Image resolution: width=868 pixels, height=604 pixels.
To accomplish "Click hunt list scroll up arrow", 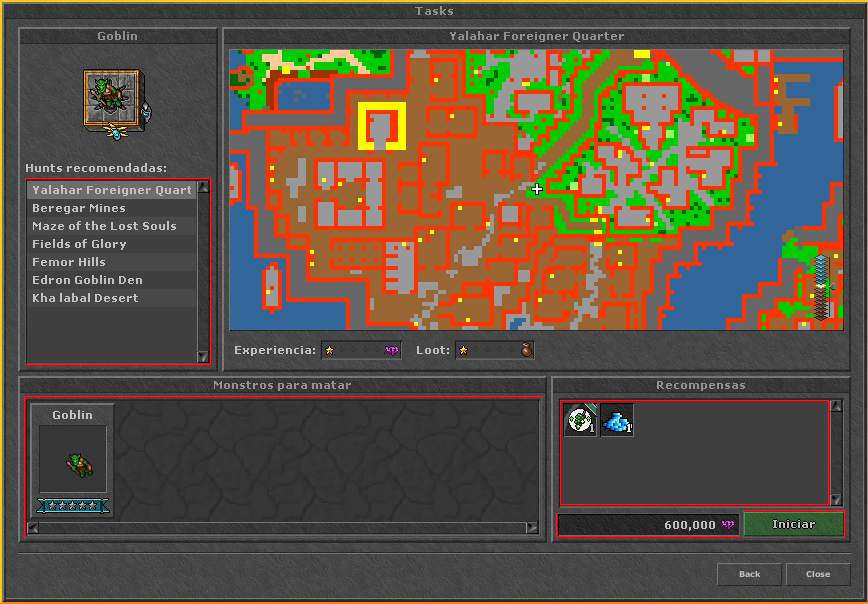I will pyautogui.click(x=203, y=187).
